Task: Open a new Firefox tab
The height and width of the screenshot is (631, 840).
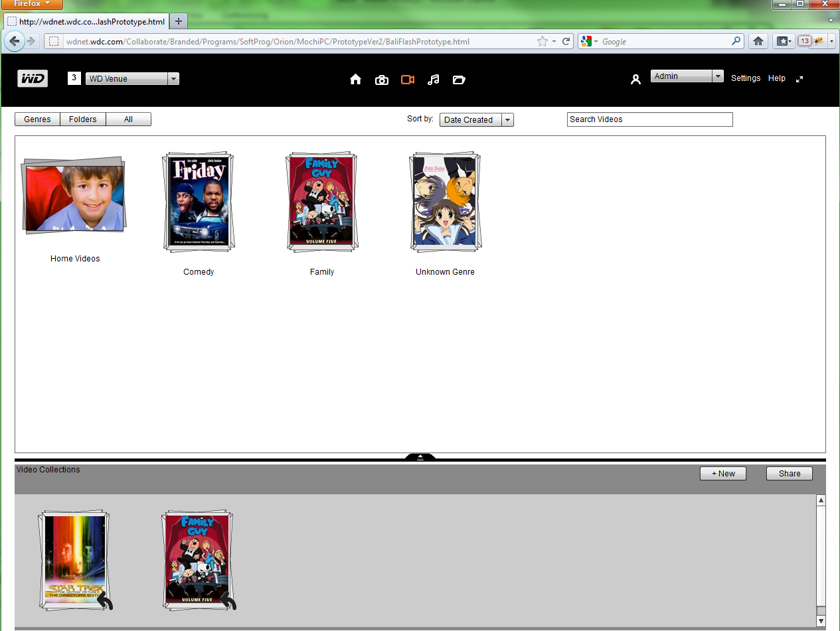Action: pos(178,21)
